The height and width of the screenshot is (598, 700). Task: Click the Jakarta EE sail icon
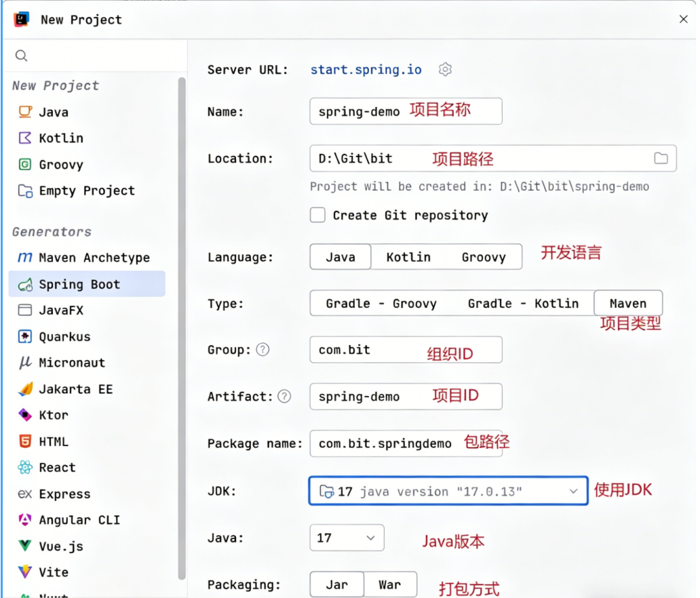(26, 388)
